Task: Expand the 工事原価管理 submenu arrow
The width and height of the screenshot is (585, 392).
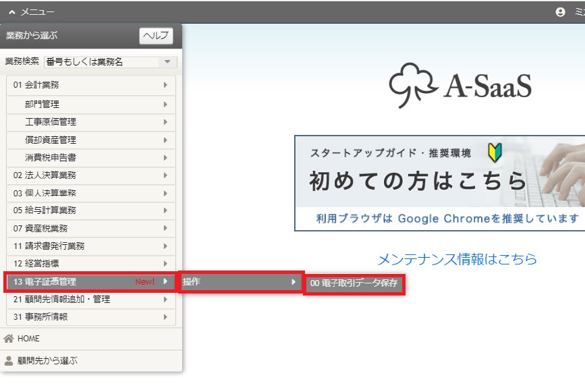Action: [x=165, y=122]
